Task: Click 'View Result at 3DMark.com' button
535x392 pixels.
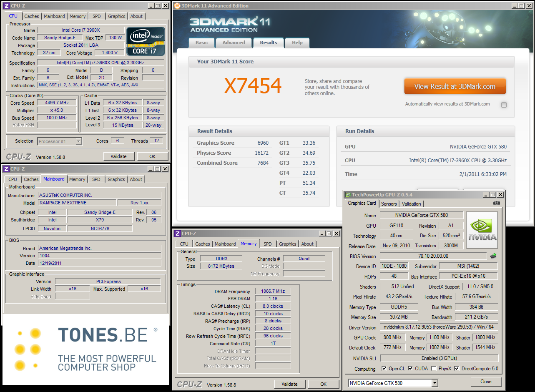Action: 455,87
